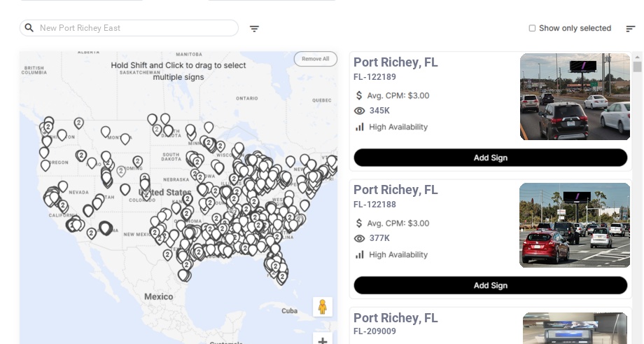Click dollar CPM icon on FL-122189
Viewport: 644px width, 344px height.
click(359, 95)
